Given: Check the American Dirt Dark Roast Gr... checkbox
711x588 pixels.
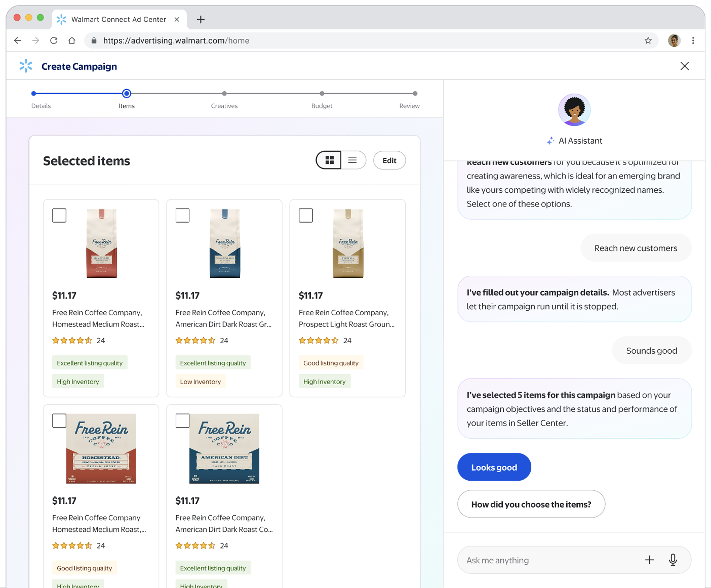Looking at the screenshot, I should tap(183, 215).
